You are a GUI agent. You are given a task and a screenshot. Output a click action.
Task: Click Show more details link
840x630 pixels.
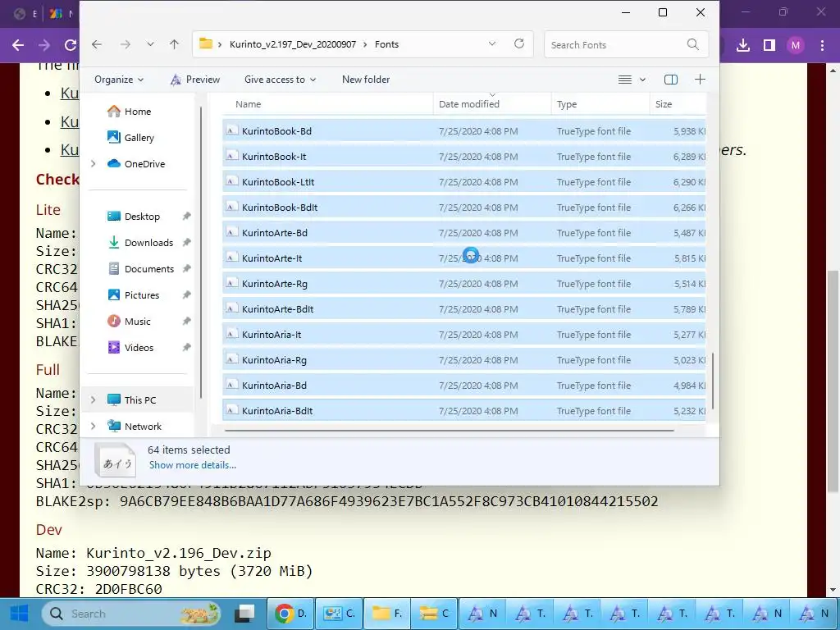[192, 465]
